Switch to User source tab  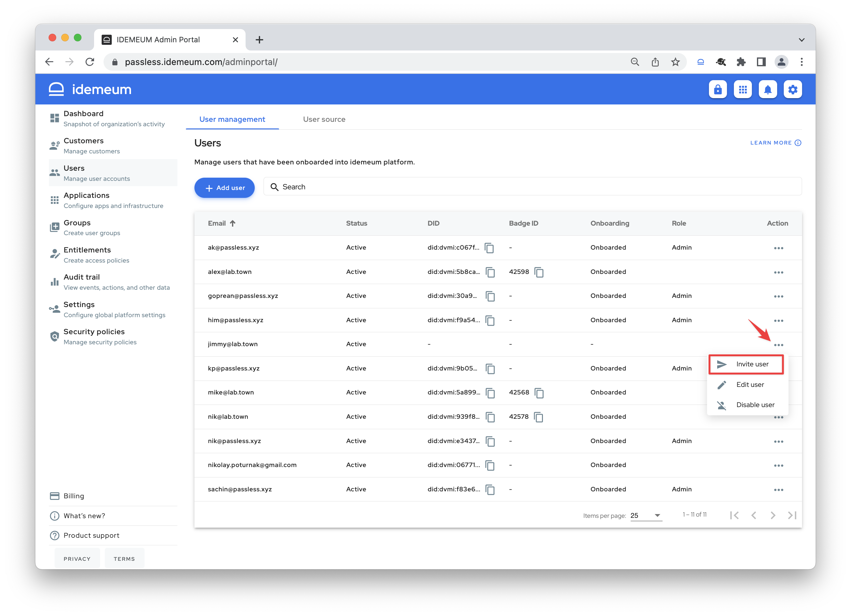pos(324,119)
